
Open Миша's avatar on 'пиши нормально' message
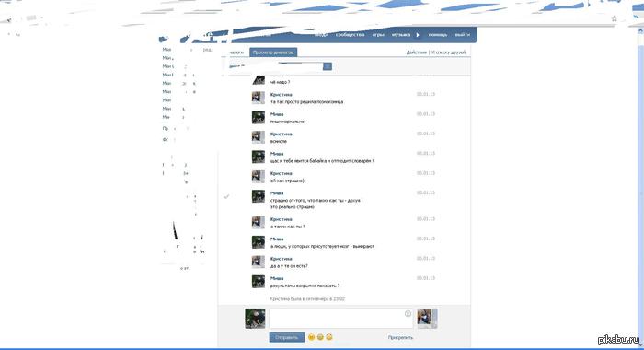pyautogui.click(x=259, y=118)
